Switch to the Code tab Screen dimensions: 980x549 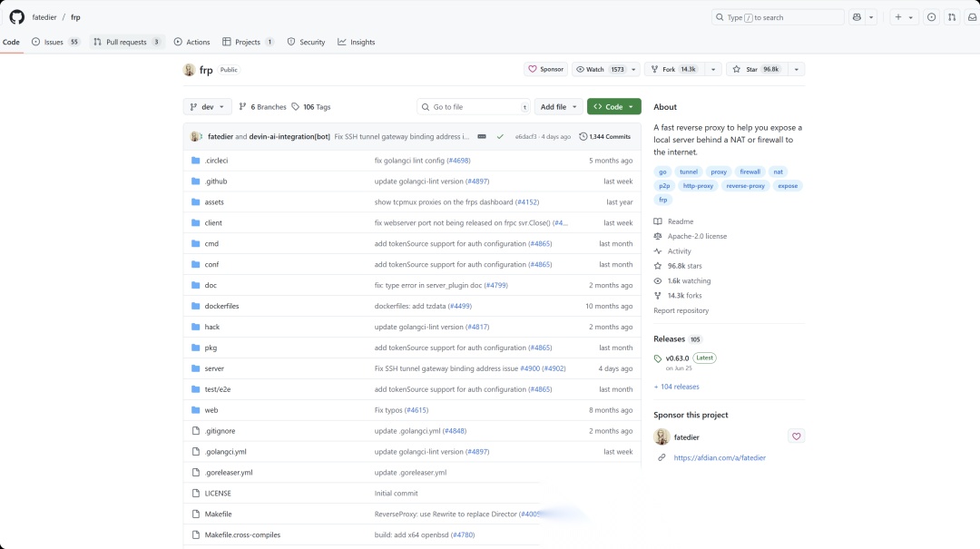click(x=11, y=42)
